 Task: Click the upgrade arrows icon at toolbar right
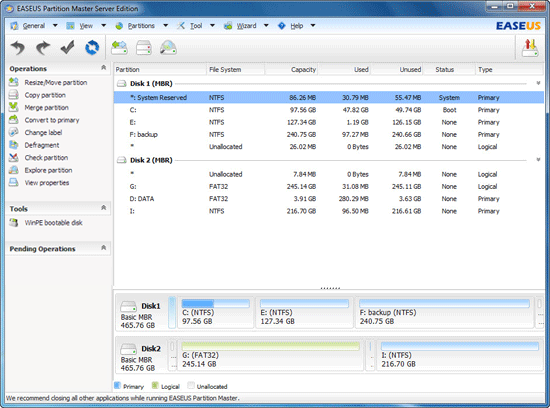click(x=530, y=48)
